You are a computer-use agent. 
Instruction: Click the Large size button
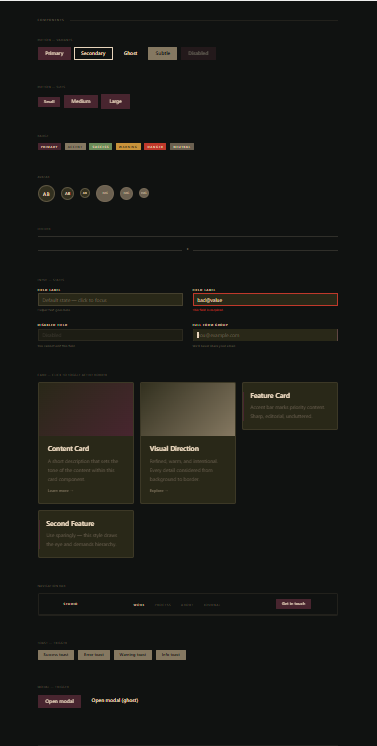point(115,101)
